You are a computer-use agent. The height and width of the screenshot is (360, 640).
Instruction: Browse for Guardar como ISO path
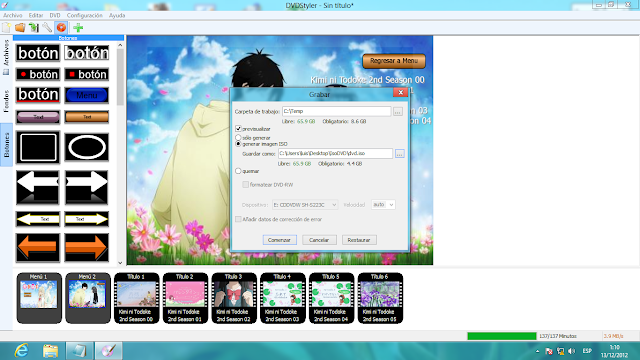coord(400,153)
